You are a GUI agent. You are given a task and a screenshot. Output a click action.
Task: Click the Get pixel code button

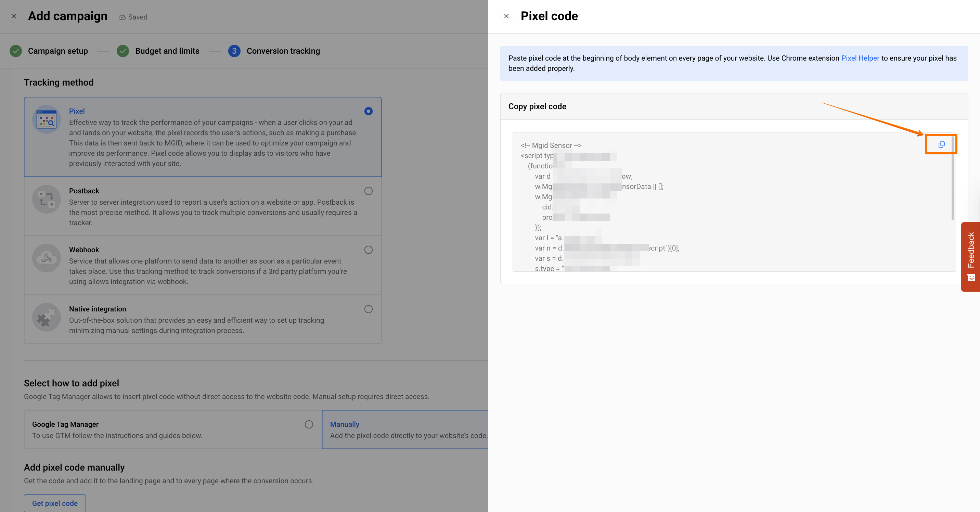[55, 503]
